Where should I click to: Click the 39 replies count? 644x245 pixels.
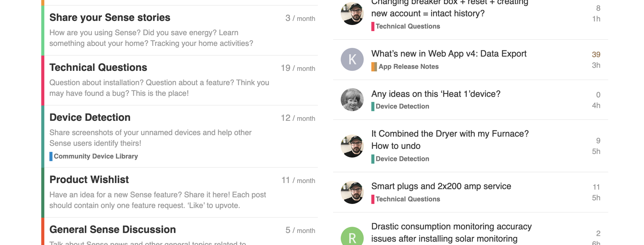tap(596, 54)
